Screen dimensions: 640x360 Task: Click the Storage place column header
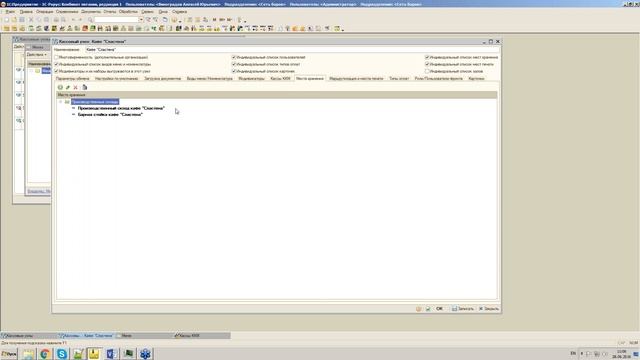pos(277,95)
